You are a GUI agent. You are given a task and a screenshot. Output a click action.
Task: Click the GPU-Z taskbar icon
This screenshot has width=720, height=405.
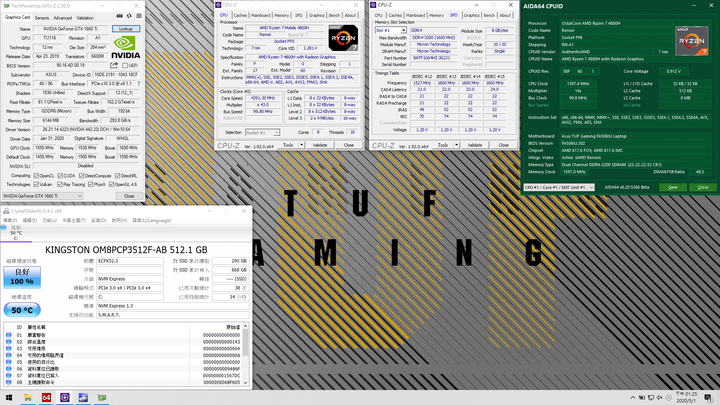101,397
